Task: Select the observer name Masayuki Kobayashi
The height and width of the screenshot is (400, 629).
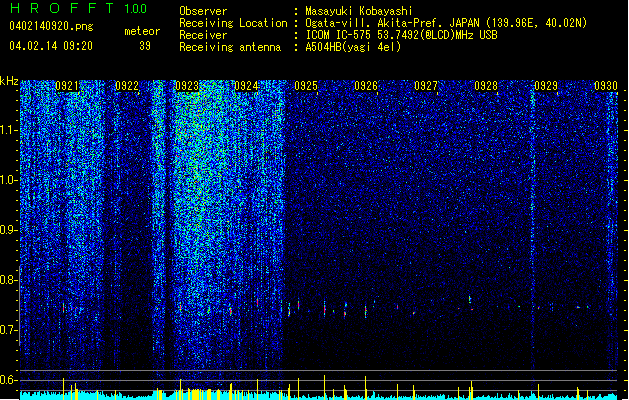Action: pyautogui.click(x=359, y=11)
